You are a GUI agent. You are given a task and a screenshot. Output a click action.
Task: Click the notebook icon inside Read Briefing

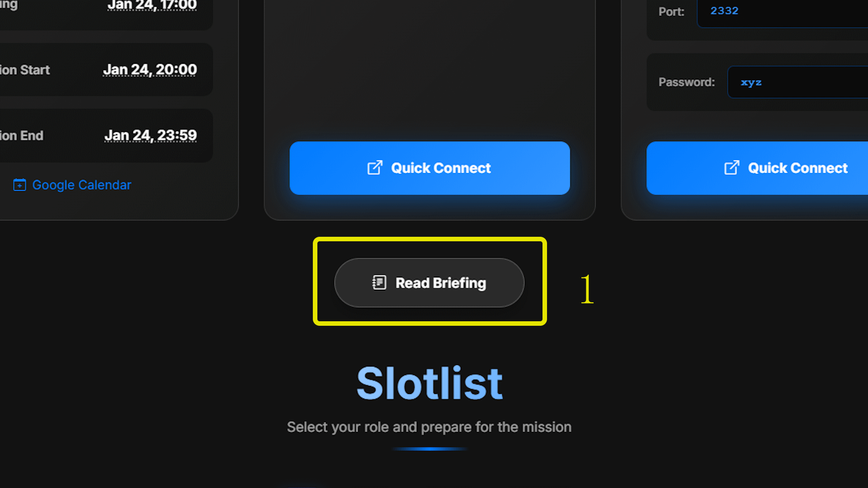pyautogui.click(x=378, y=282)
